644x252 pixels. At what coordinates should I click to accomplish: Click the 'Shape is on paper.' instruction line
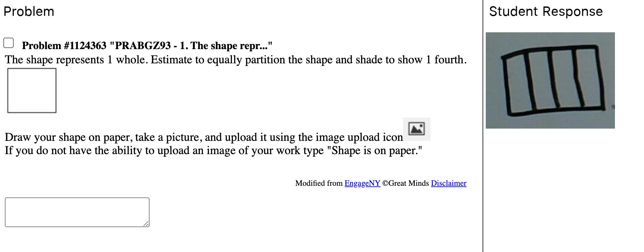click(213, 151)
